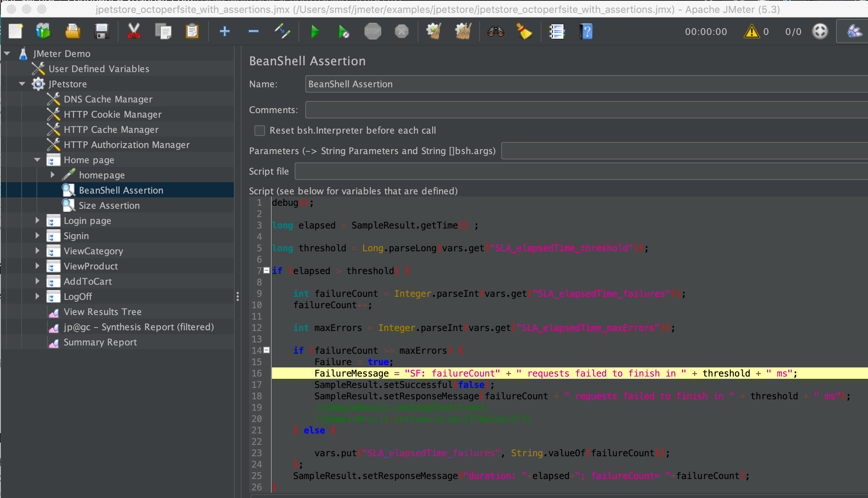Expand the ViewCategory node

(38, 251)
